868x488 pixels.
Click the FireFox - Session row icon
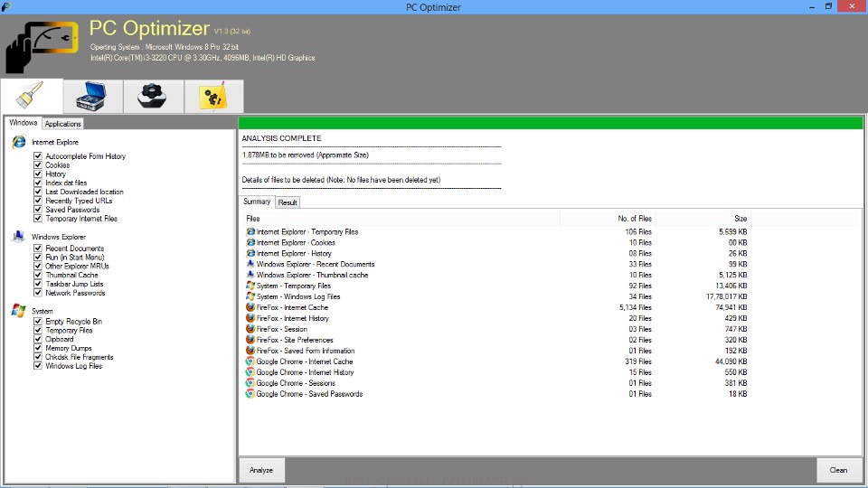tap(250, 329)
